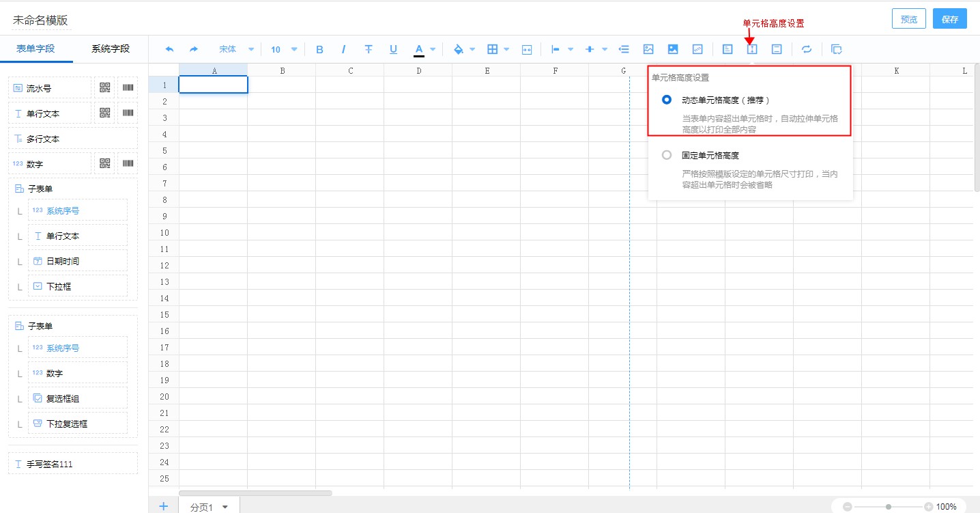Screen dimensions: 980x513
Task: Click the zoom slider handle
Action: click(888, 507)
